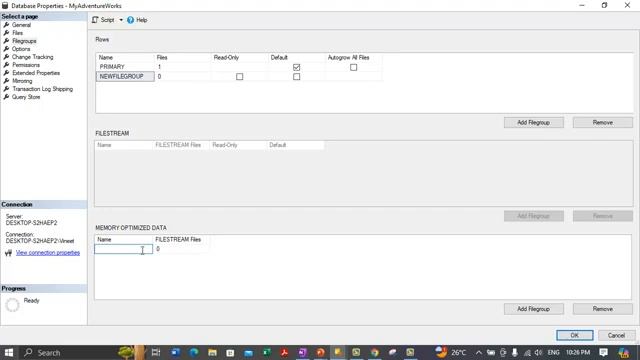Image resolution: width=640 pixels, height=360 pixels.
Task: Select the Mirroring page
Action: point(22,81)
